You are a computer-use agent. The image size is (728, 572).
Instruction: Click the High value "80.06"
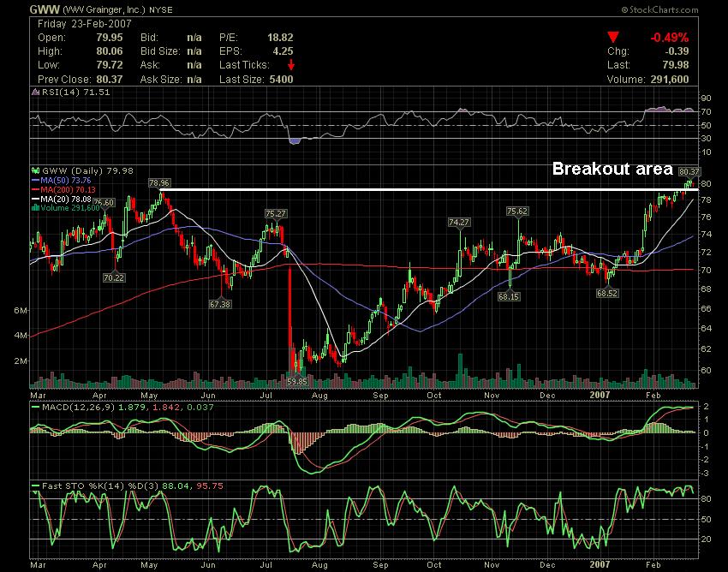[110, 51]
